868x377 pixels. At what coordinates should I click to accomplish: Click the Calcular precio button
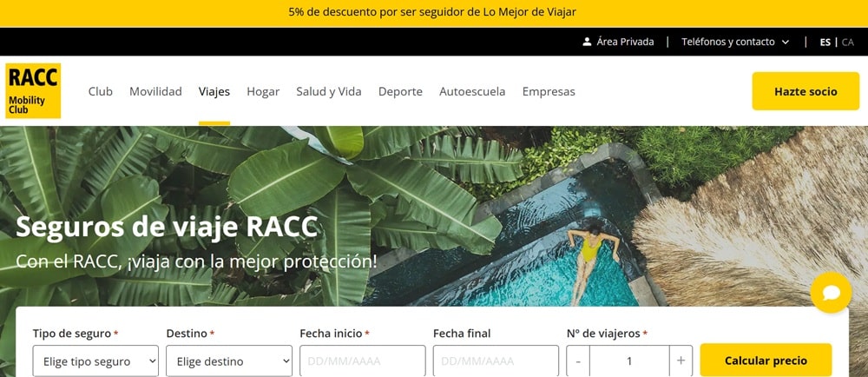click(766, 360)
